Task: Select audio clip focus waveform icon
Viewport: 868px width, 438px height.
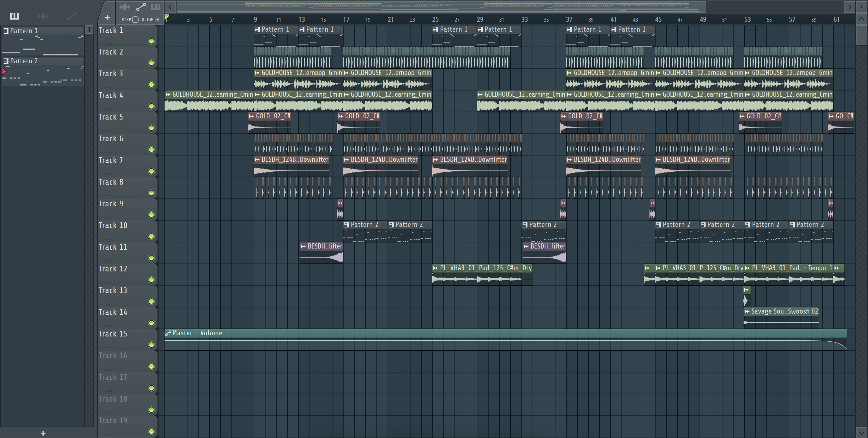Action: point(125,7)
